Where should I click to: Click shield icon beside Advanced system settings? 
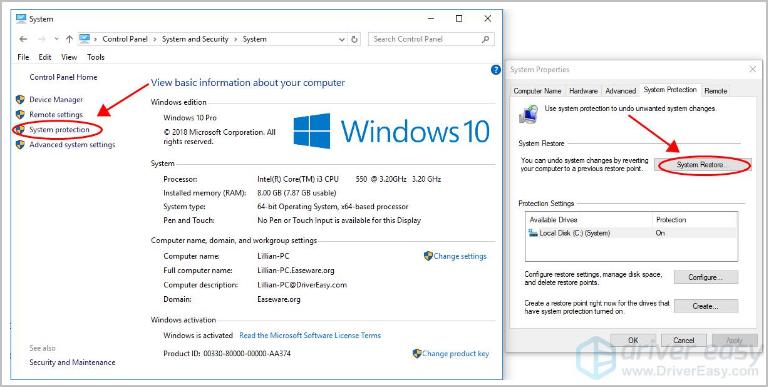(20, 145)
